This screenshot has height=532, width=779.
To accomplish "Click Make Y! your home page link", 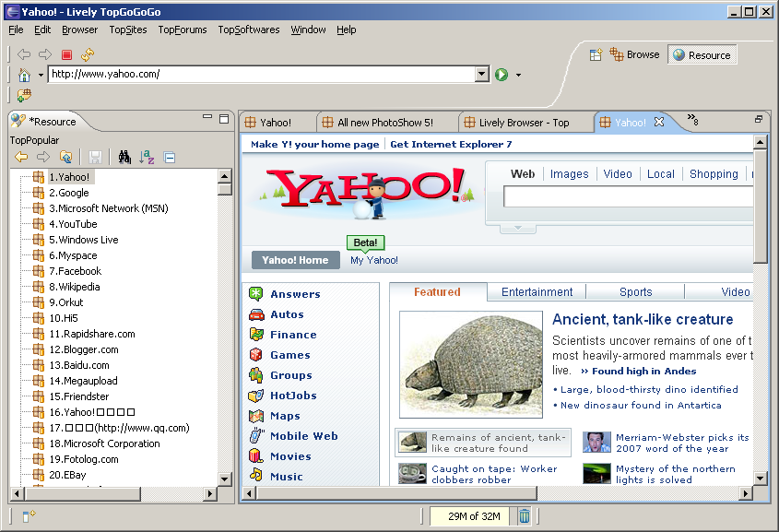I will [315, 145].
